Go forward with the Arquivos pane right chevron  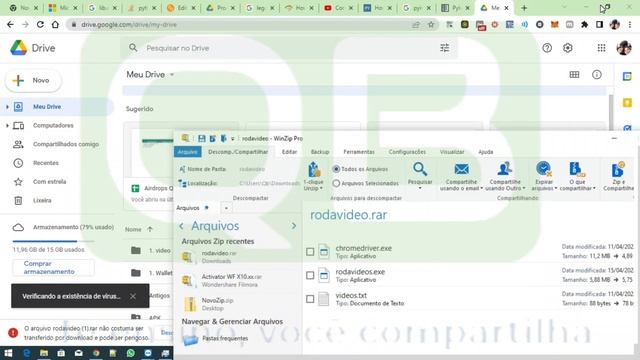293,226
